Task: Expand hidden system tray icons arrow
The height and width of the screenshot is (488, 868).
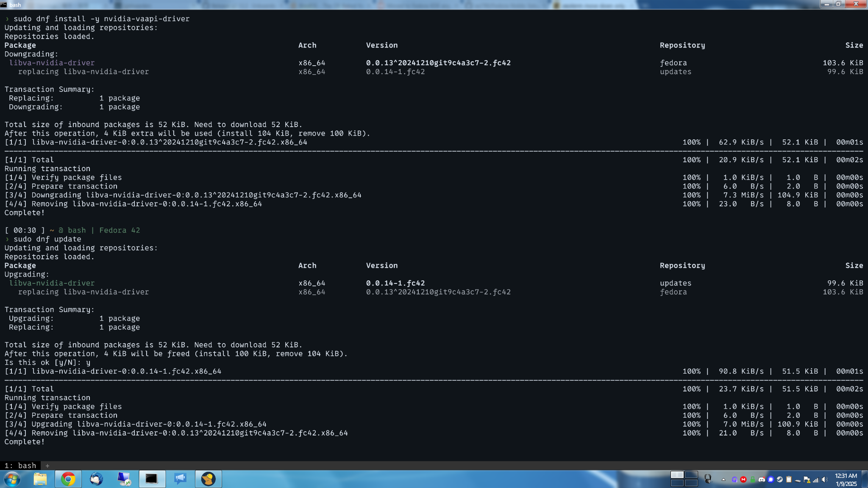Action: (723, 480)
